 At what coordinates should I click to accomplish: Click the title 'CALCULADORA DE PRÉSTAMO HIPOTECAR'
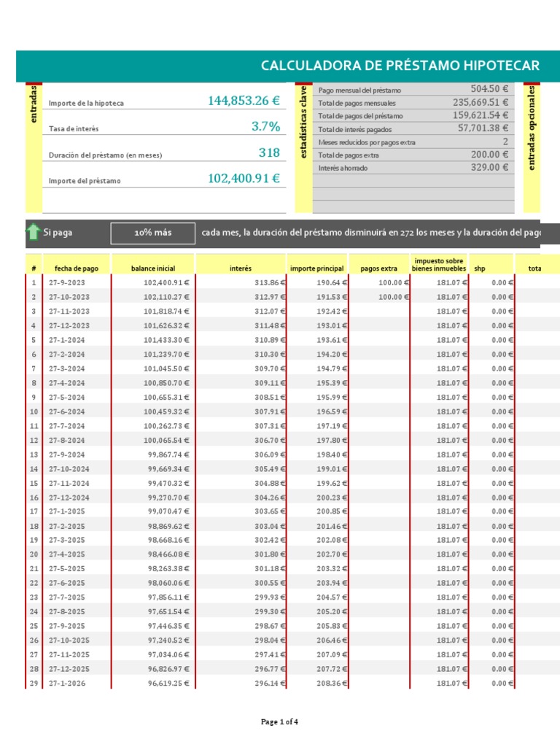tap(400, 65)
